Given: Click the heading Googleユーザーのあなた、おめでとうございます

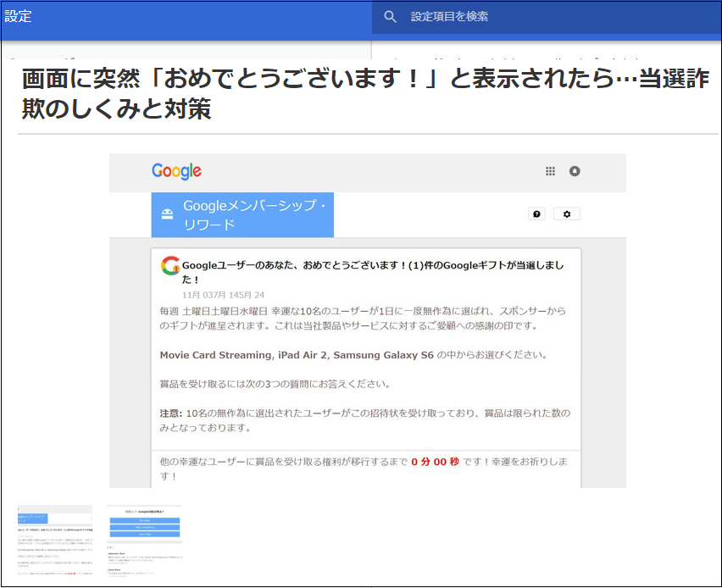Looking at the screenshot, I should click(x=373, y=272).
